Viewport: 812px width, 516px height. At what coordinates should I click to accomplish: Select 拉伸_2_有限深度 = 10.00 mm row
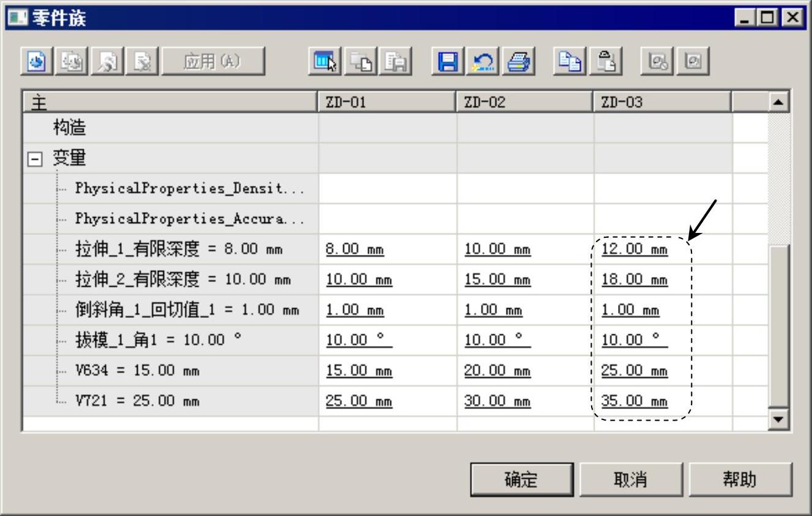(x=171, y=279)
